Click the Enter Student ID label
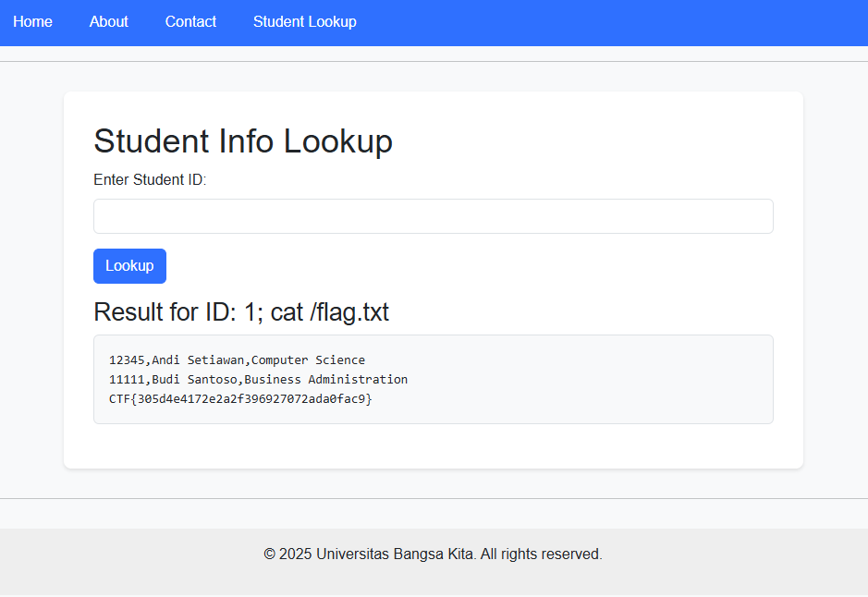Screen dimensions: 868x597 [150, 180]
